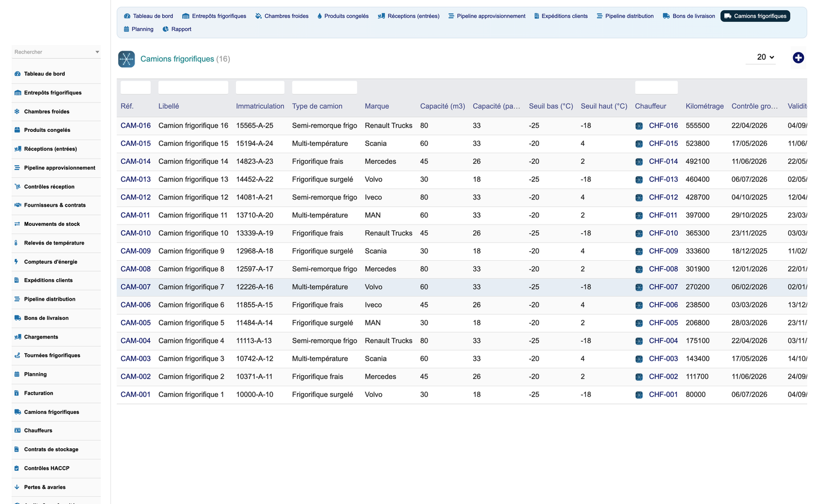Image resolution: width=814 pixels, height=504 pixels.
Task: Click the Tournées frigorifiques pin icon
Action: click(x=17, y=355)
